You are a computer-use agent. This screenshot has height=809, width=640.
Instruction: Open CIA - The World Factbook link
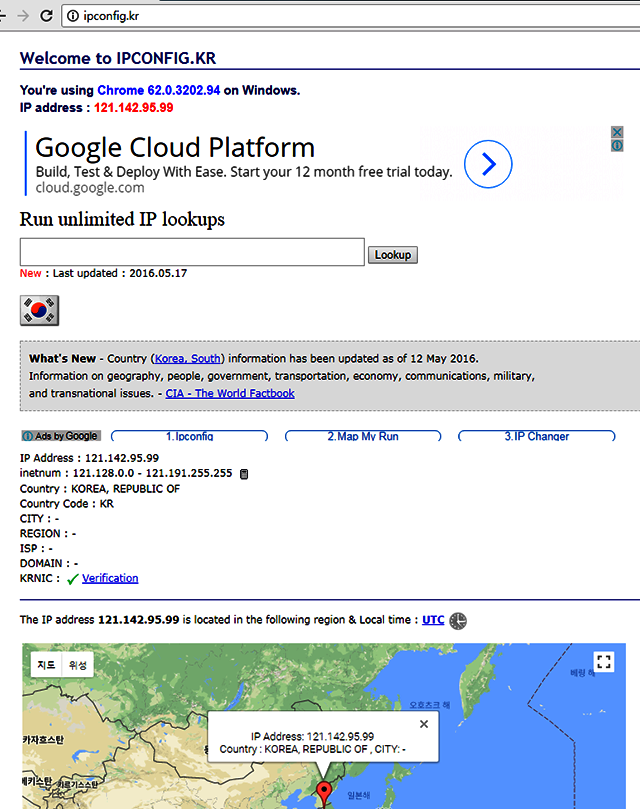coord(230,393)
